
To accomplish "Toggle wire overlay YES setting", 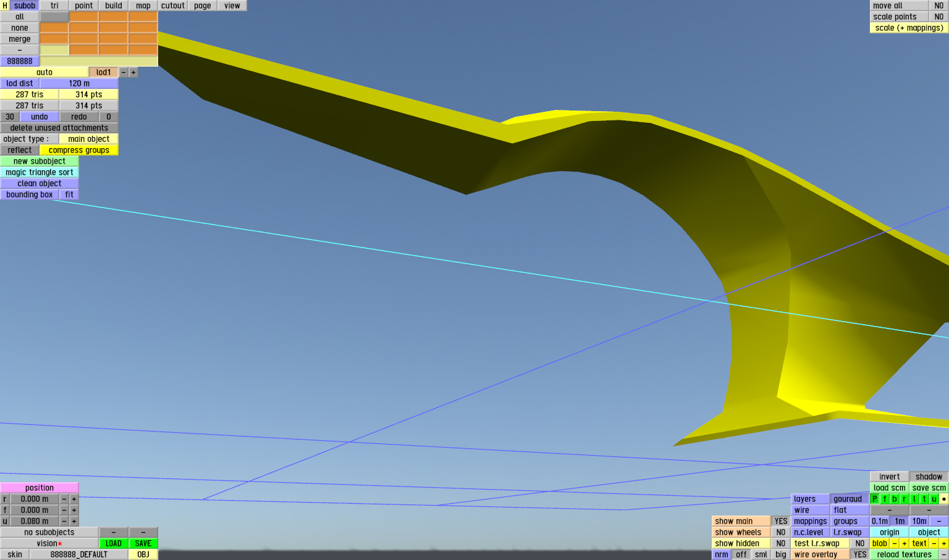I will click(860, 554).
